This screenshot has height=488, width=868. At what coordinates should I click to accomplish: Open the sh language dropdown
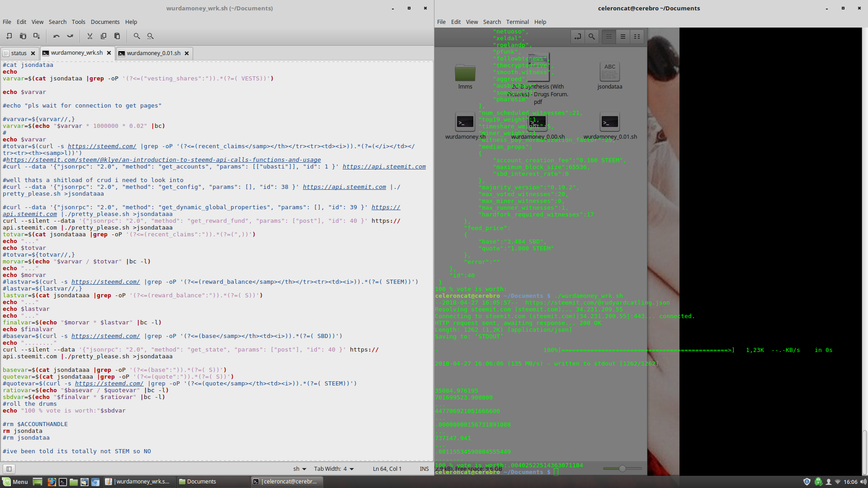(299, 469)
